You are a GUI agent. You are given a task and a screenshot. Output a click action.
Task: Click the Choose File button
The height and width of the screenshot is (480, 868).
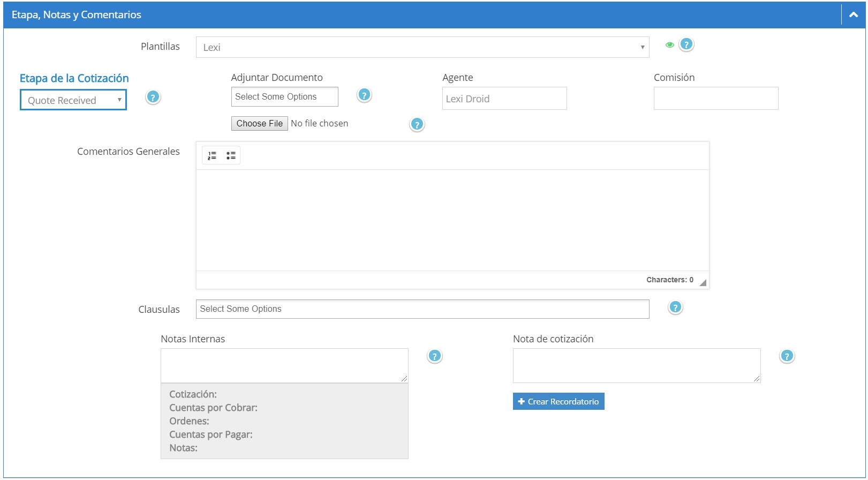click(260, 124)
